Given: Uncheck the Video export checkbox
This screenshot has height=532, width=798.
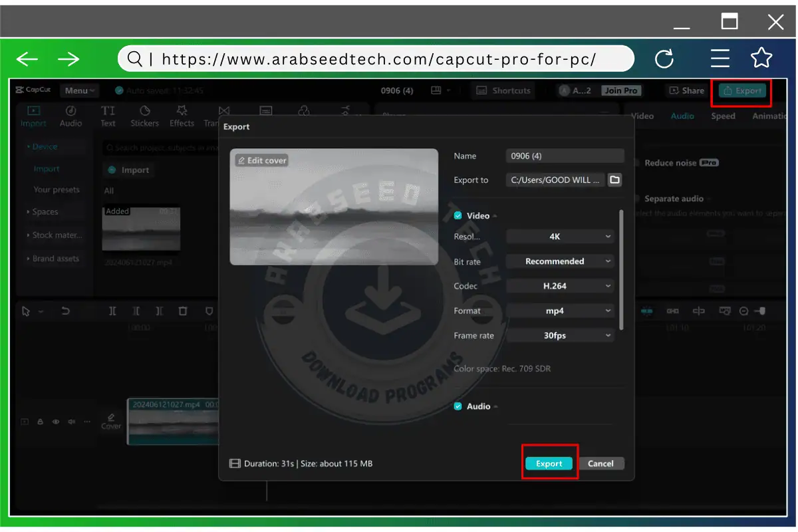Looking at the screenshot, I should pyautogui.click(x=458, y=215).
